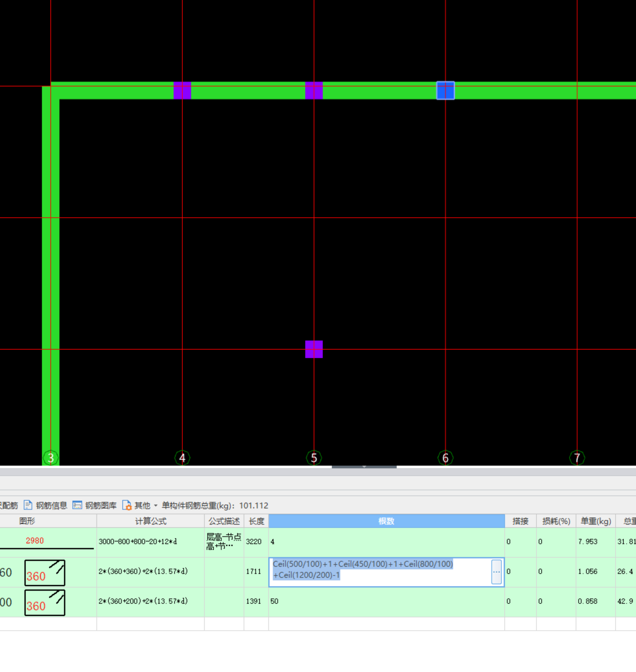Click the 层高-节点高 formula description cell
This screenshot has height=672, width=636.
click(224, 542)
